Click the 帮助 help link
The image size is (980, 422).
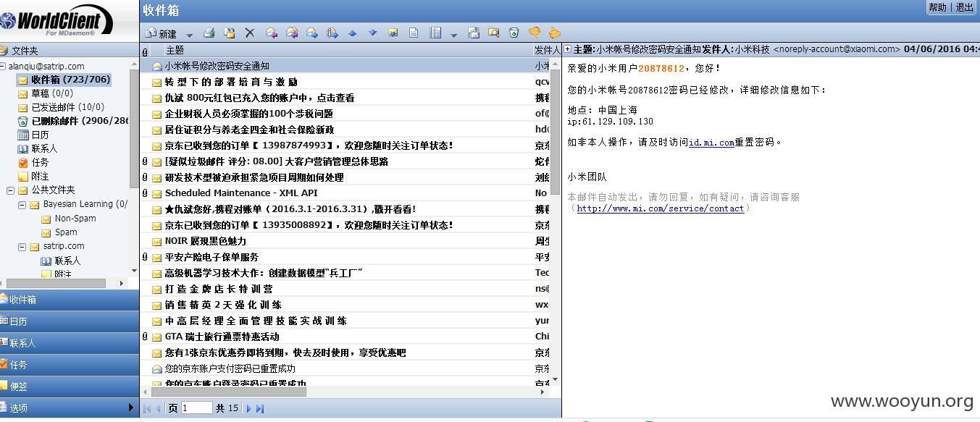(x=937, y=7)
